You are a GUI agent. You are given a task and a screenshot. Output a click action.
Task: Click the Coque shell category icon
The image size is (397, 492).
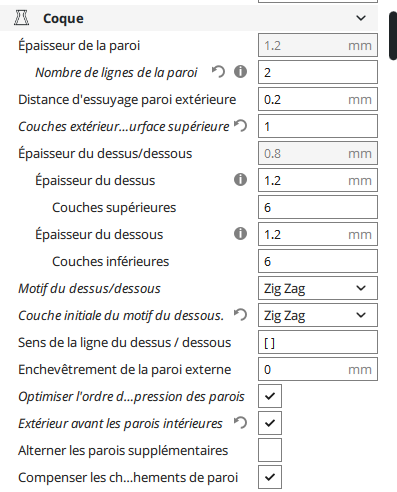21,18
